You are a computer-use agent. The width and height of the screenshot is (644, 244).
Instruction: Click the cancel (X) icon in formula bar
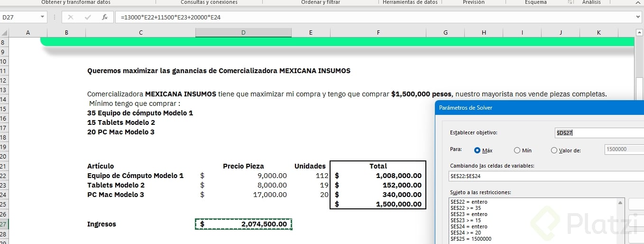pos(71,17)
